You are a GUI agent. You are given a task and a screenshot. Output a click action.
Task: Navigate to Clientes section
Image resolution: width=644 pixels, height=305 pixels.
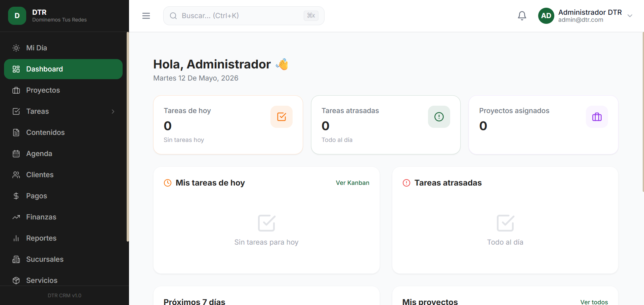[63, 175]
